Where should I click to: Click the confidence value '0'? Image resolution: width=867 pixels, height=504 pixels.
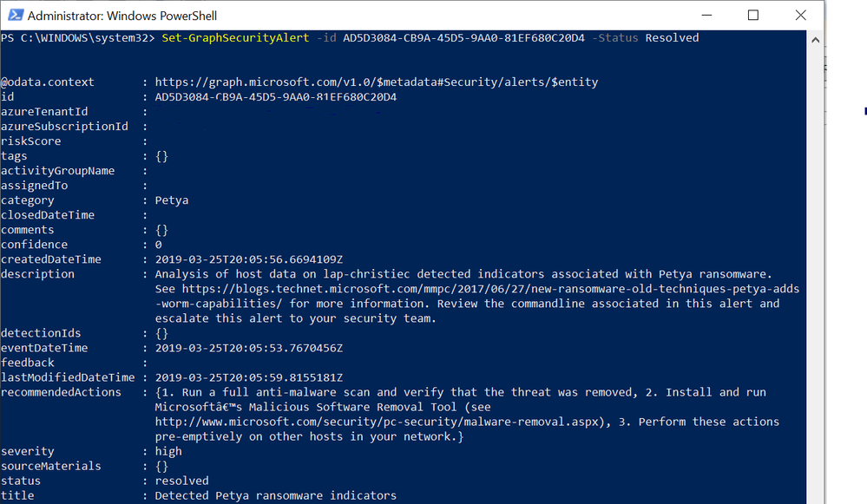(x=158, y=245)
